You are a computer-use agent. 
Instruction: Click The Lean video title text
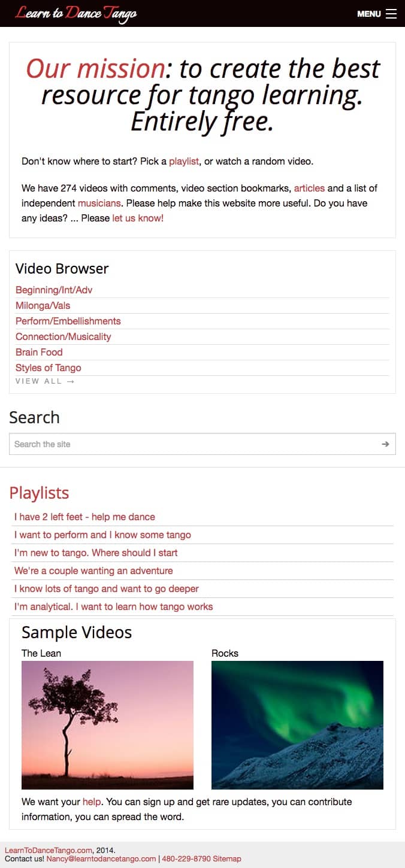(x=41, y=653)
